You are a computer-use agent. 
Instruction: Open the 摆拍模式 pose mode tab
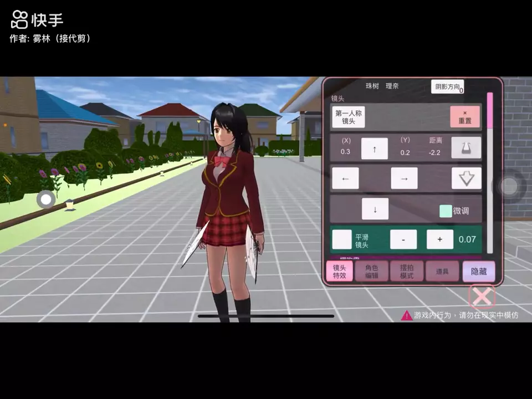point(407,272)
